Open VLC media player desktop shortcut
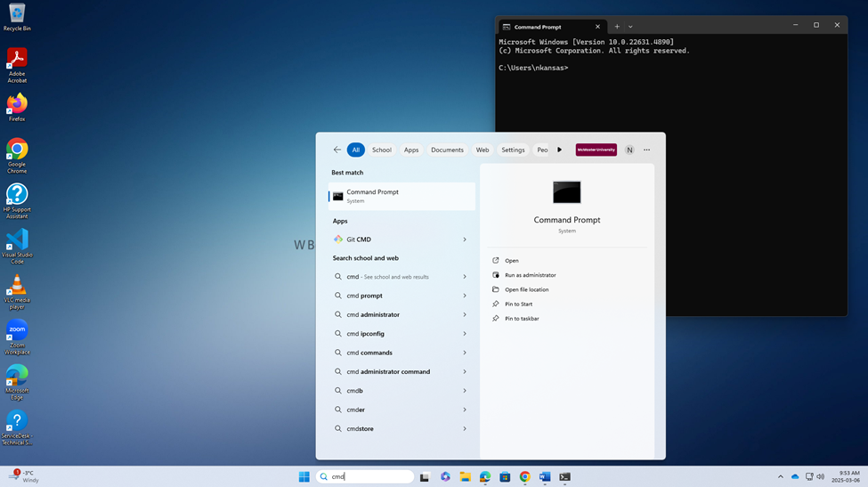Screen dimensions: 868x487 tap(17, 287)
